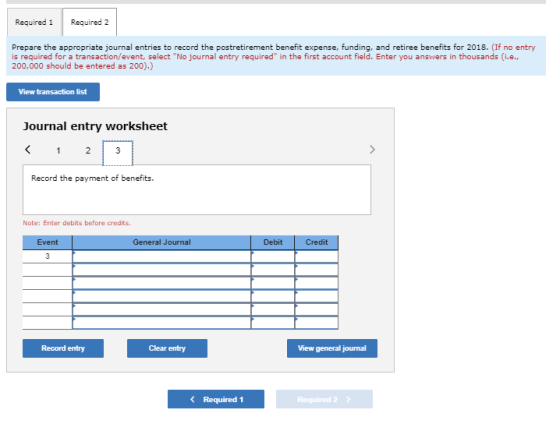Screen dimensions: 560x424
Task: Click the Event column header
Action: pos(48,242)
